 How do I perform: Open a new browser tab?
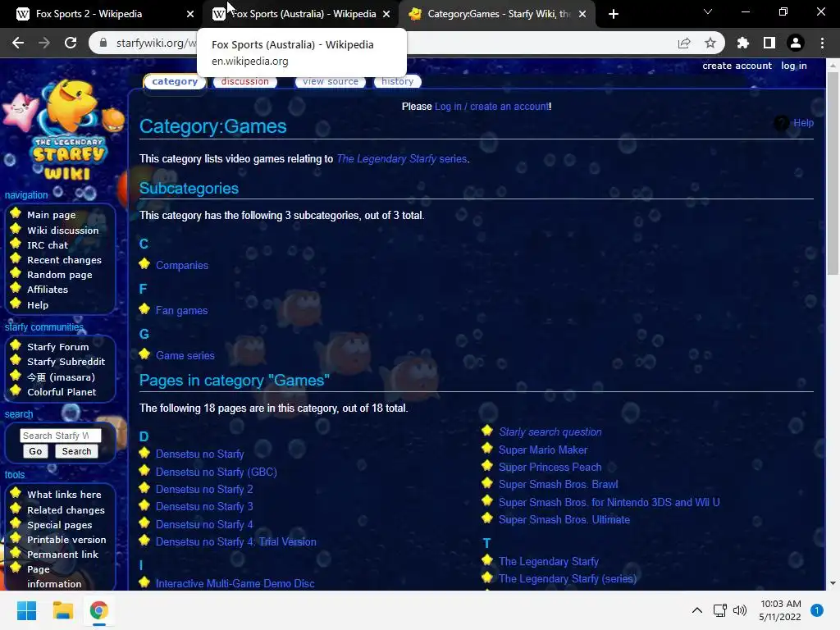[614, 14]
